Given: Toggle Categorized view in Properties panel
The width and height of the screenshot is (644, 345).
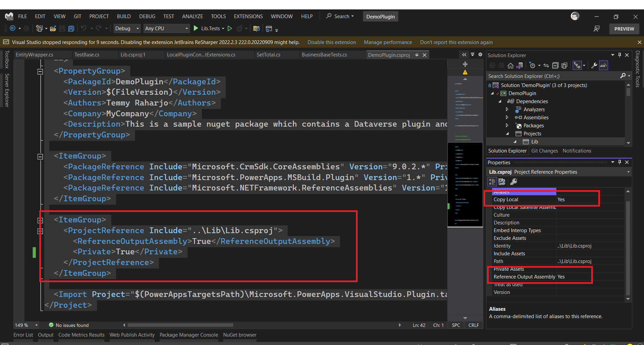Looking at the screenshot, I should (492, 182).
